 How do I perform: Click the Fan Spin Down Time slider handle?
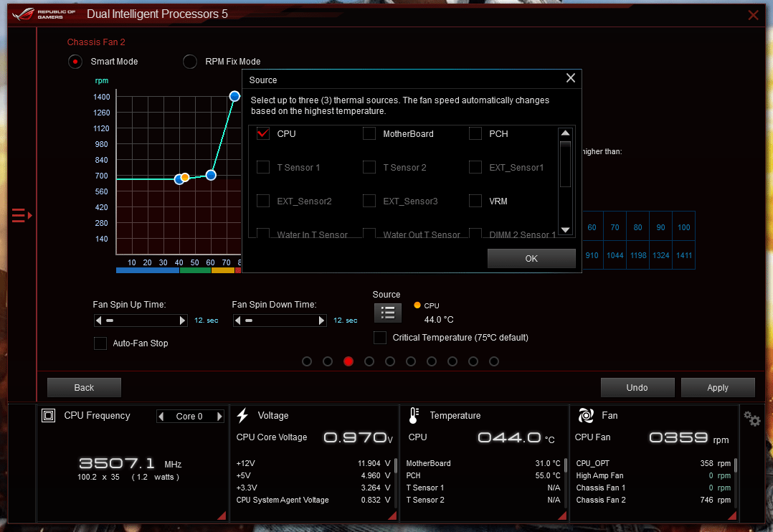(x=248, y=320)
